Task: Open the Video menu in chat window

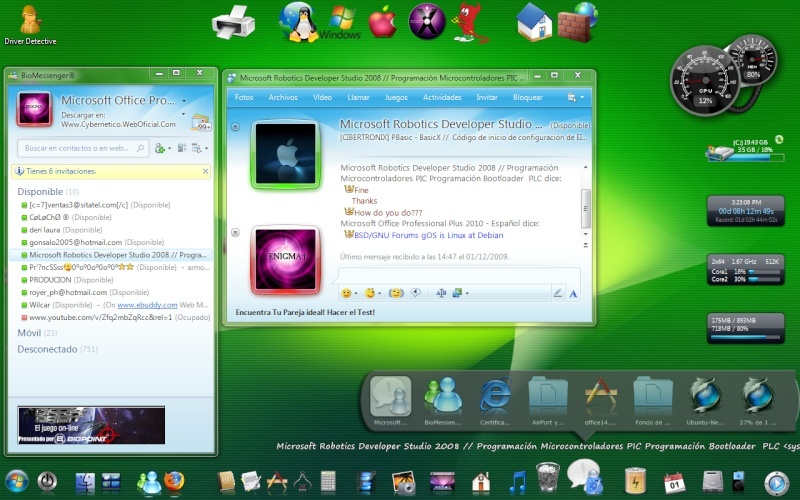Action: 322,97
